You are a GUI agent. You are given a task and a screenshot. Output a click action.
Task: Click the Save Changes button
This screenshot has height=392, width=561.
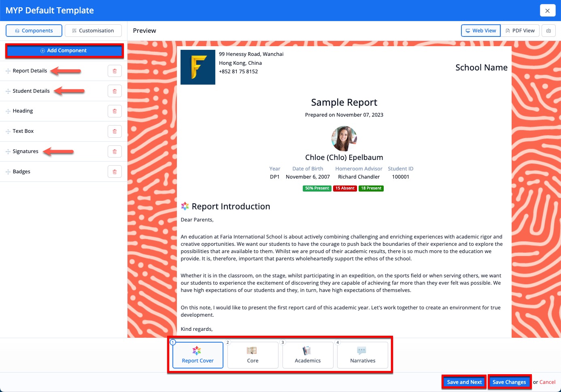tap(509, 382)
